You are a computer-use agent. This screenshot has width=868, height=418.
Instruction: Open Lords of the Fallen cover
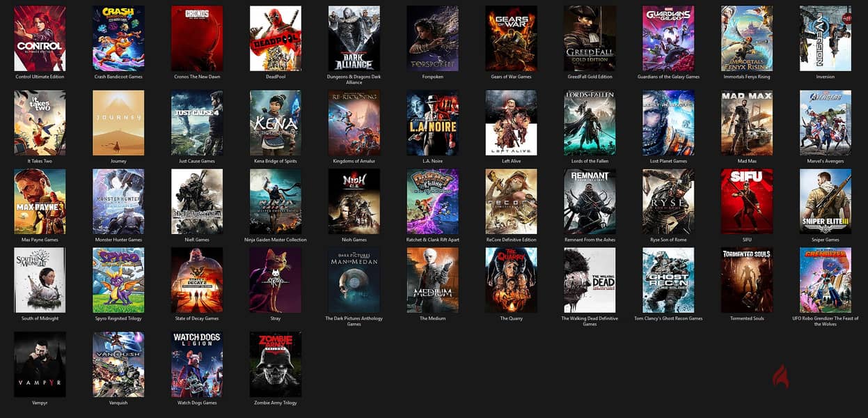click(590, 123)
